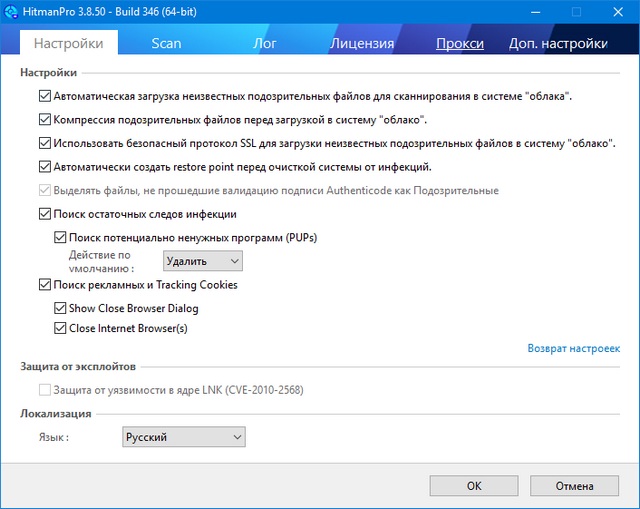Close the HitmanPro window
640x509 pixels.
point(618,12)
